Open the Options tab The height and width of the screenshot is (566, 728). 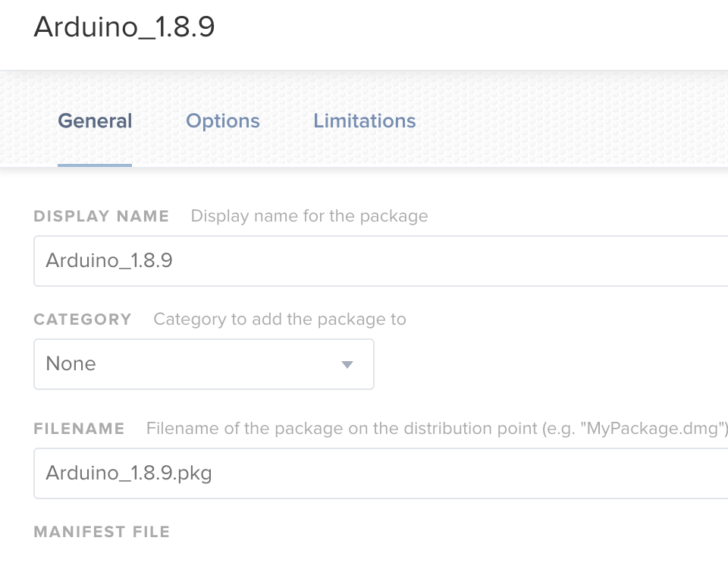[223, 121]
